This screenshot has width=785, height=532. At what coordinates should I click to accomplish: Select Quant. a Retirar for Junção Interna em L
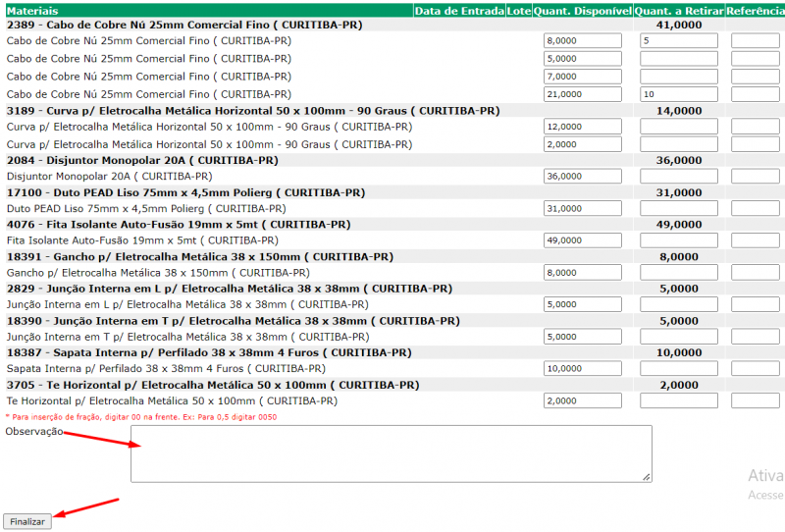point(679,304)
